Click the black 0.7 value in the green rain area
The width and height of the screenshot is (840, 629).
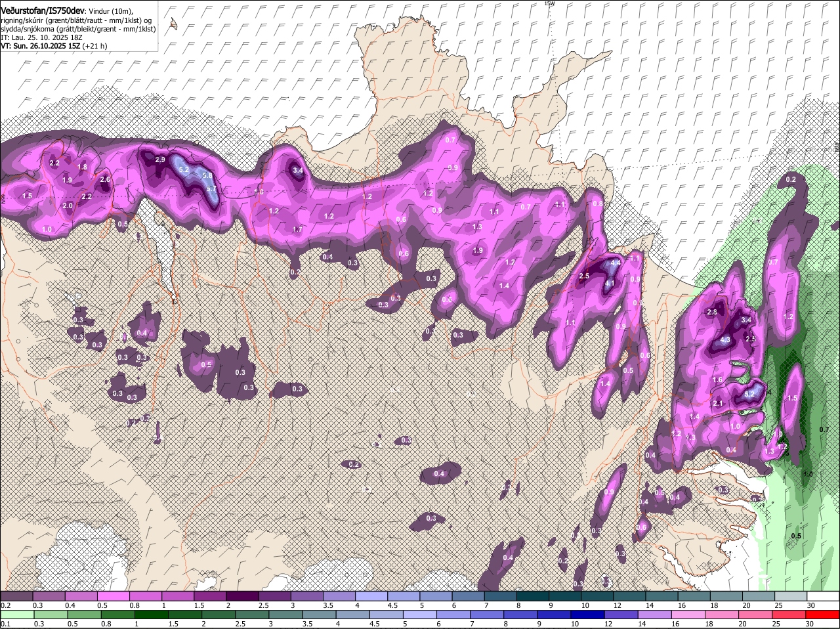pos(824,429)
